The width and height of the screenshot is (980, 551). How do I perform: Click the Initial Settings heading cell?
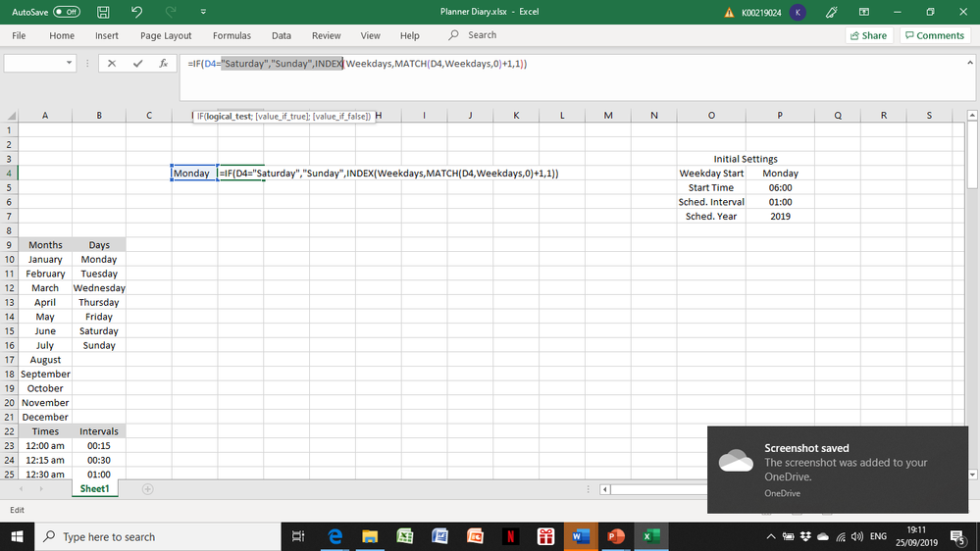tap(746, 159)
